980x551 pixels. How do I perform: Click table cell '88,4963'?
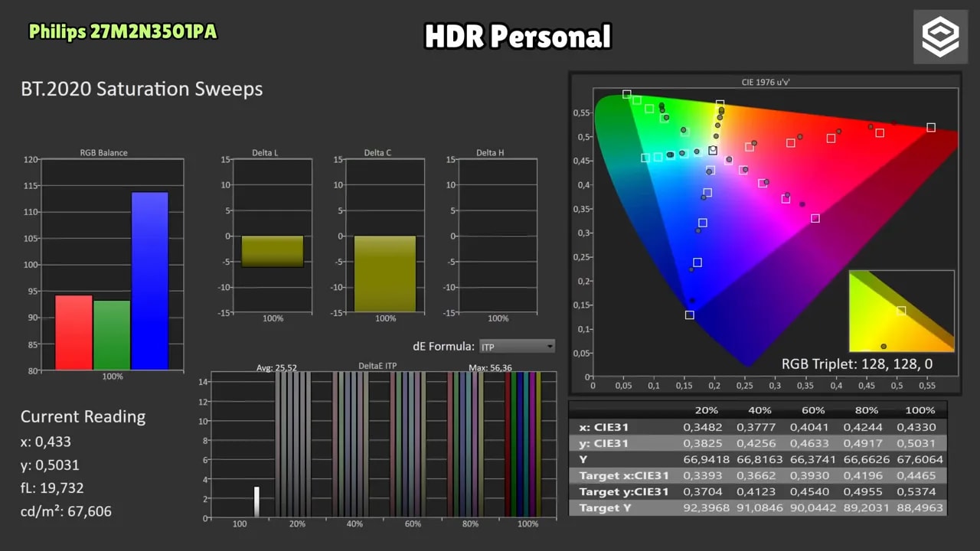920,507
